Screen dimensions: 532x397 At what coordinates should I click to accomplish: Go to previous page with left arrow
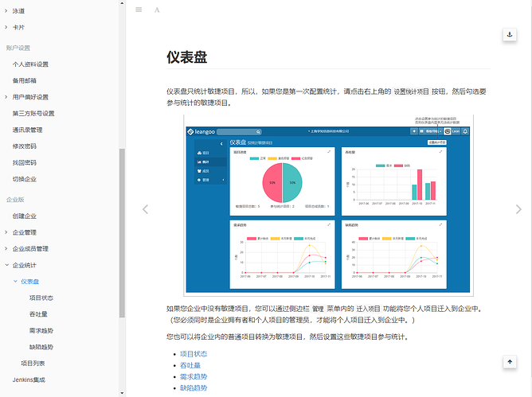point(145,209)
